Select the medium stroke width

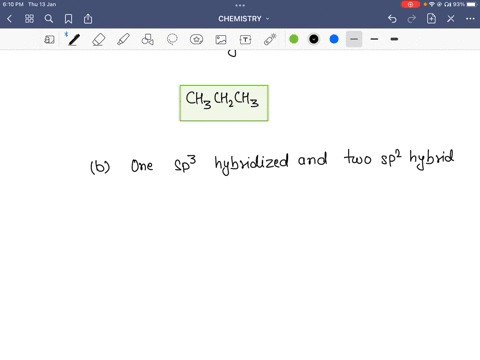(x=374, y=39)
